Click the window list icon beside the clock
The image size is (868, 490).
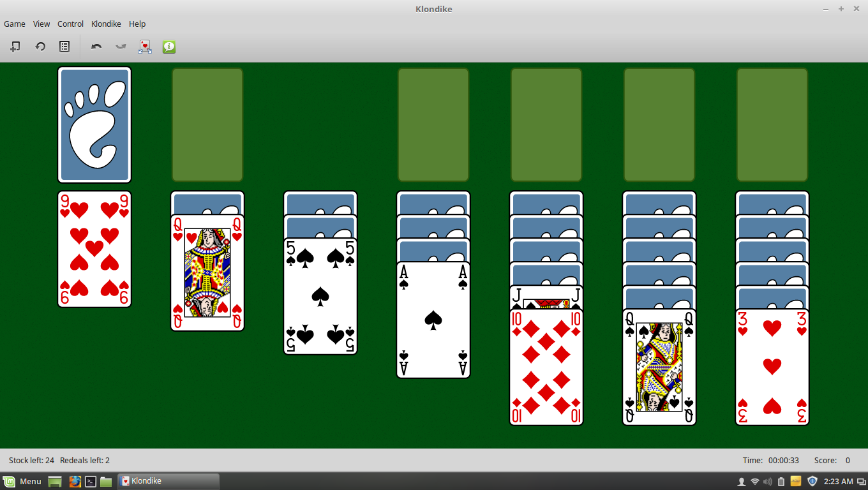click(x=860, y=481)
